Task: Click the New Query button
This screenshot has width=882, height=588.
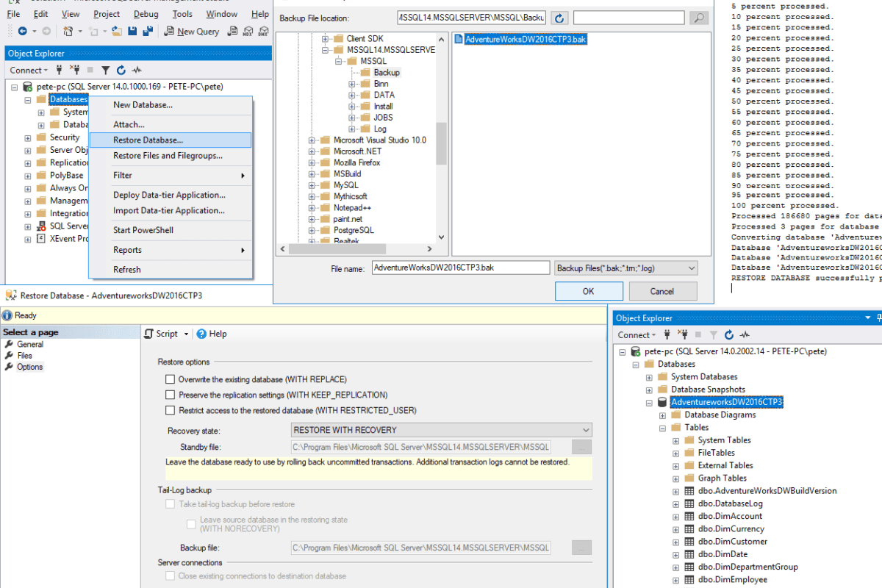Action: [192, 32]
